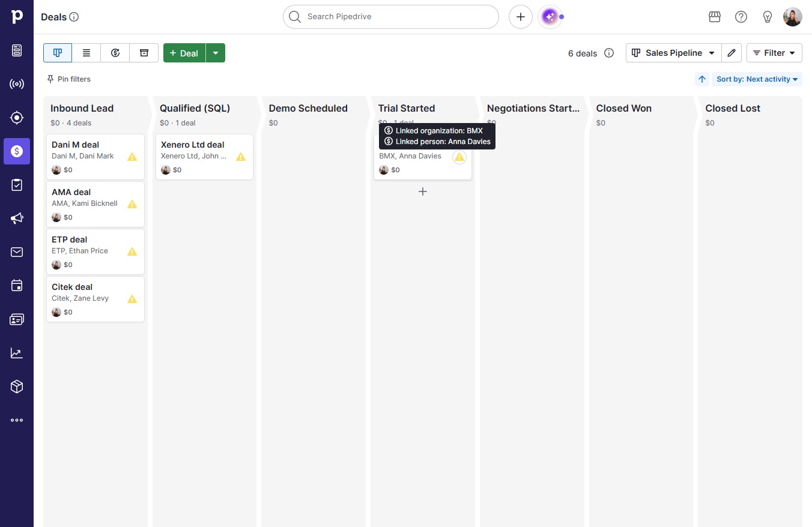Click "ETP, Ethan Price" text

pos(80,251)
